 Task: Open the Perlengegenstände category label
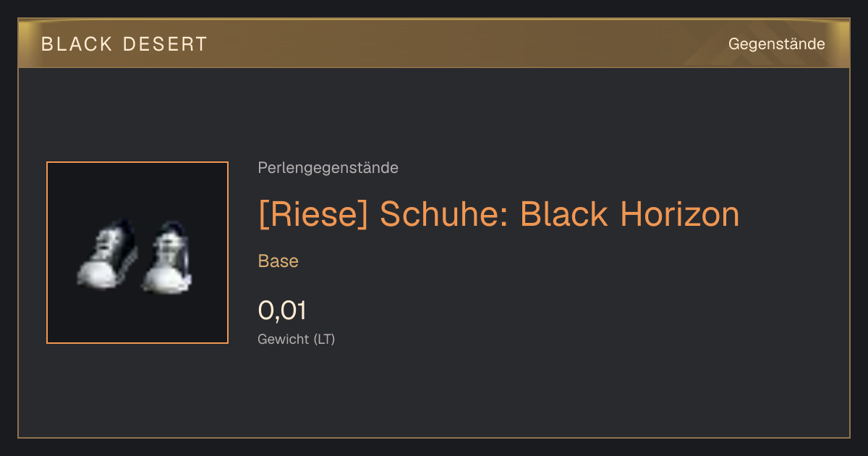tap(328, 168)
